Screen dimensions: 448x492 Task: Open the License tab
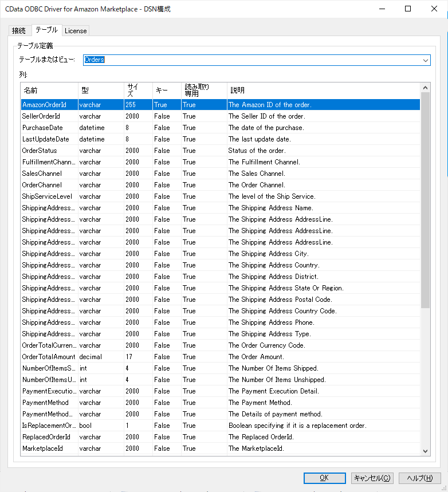pyautogui.click(x=76, y=31)
